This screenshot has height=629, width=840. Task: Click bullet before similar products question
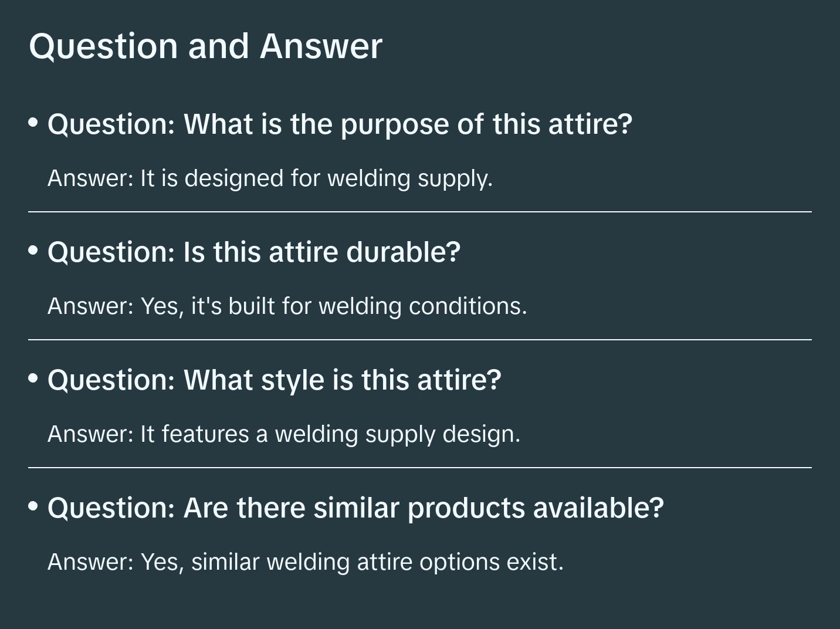pos(33,506)
